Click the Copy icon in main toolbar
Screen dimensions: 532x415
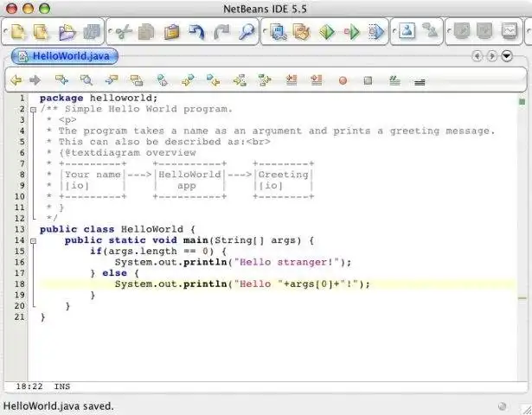pos(146,32)
